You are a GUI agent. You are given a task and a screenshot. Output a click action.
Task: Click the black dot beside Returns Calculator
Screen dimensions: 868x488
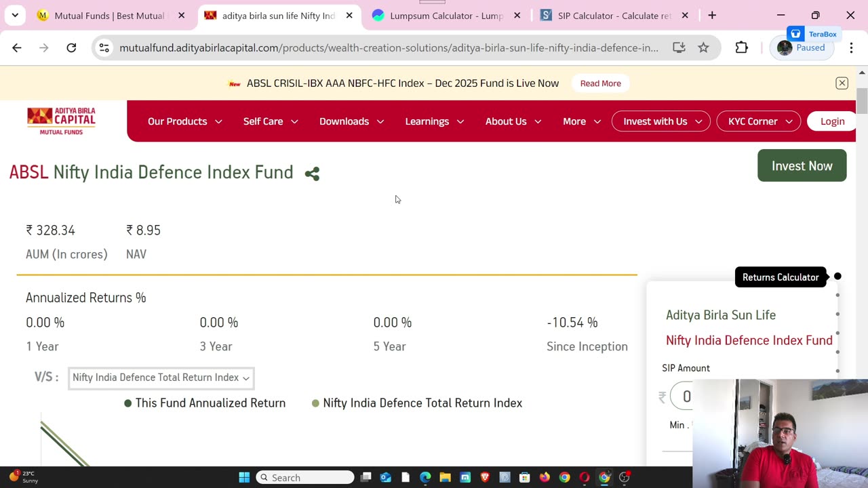tap(837, 277)
